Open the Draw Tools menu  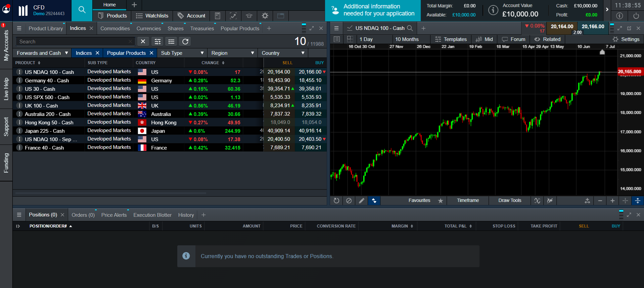(x=510, y=201)
